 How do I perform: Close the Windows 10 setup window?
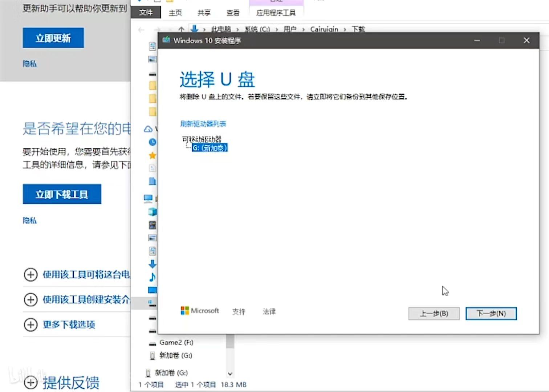pos(526,40)
